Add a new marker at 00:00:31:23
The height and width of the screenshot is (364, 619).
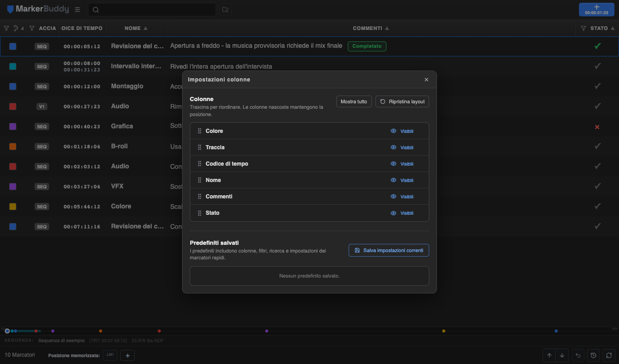click(x=597, y=10)
